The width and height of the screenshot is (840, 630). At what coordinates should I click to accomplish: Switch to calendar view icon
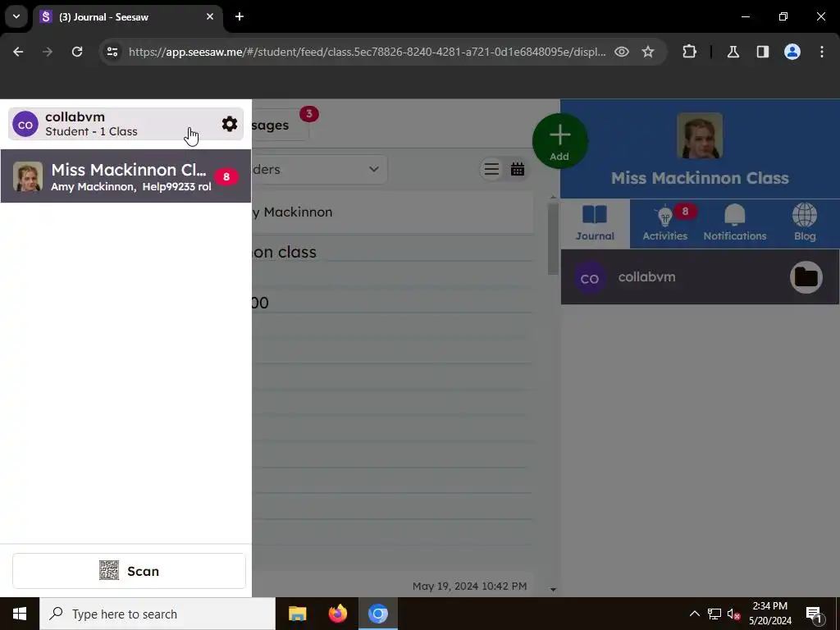coord(518,169)
